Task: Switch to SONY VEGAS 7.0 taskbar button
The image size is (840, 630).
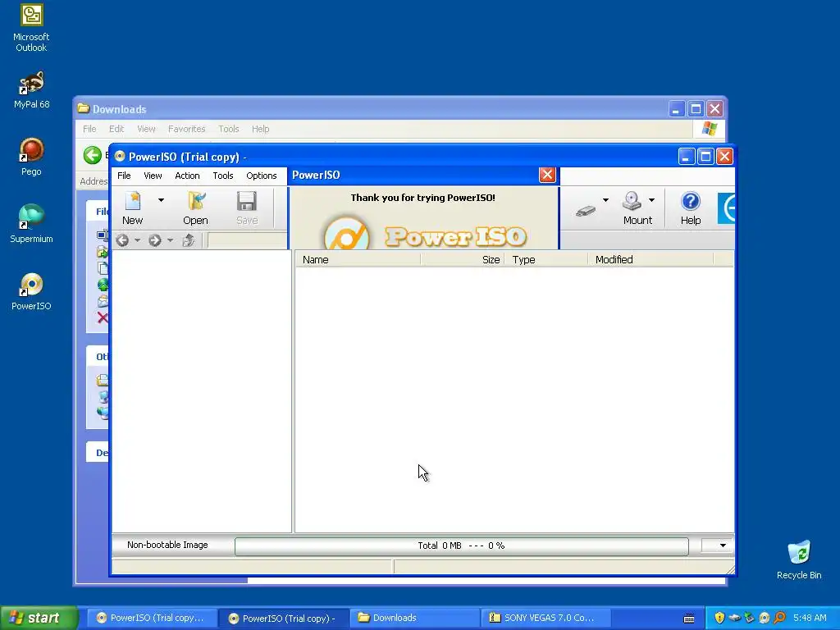Action: point(546,618)
